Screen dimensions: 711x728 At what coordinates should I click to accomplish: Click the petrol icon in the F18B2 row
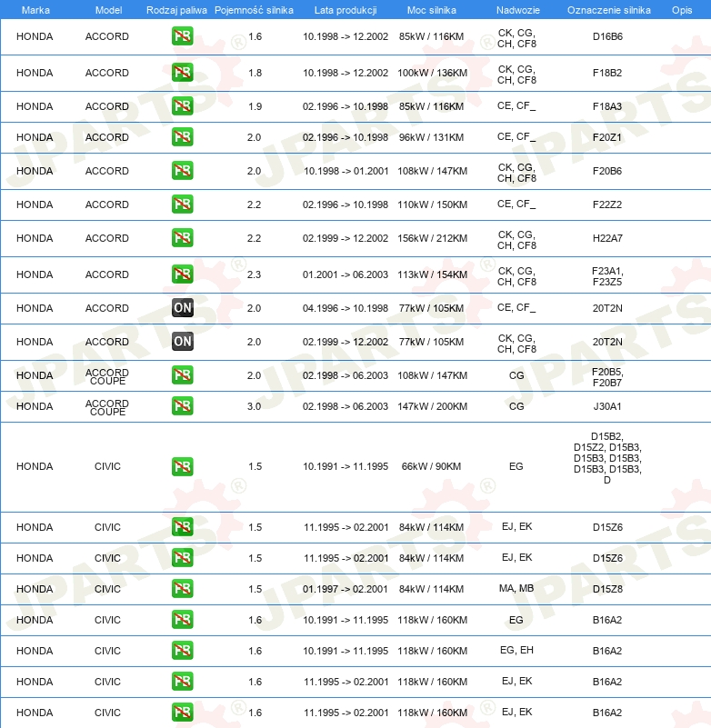[182, 73]
